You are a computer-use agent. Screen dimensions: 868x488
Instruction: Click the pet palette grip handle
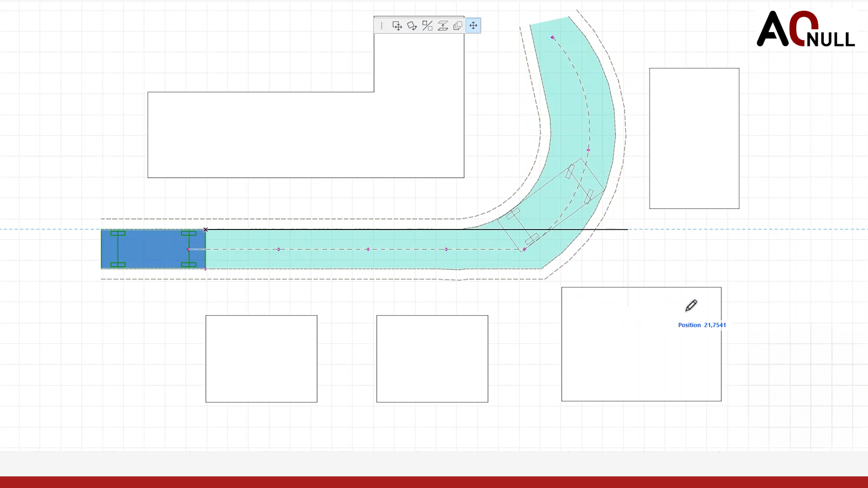(x=382, y=26)
